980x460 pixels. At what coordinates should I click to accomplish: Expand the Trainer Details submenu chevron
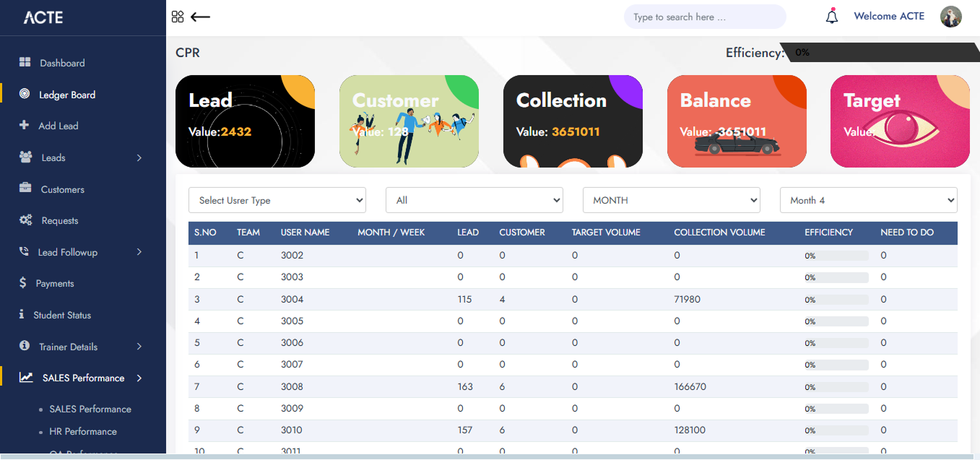pyautogui.click(x=139, y=347)
